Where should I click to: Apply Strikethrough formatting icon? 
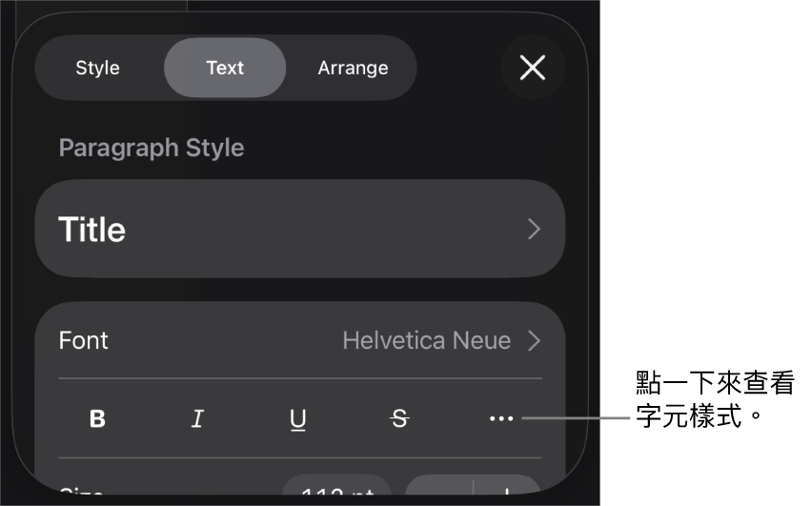(x=399, y=418)
